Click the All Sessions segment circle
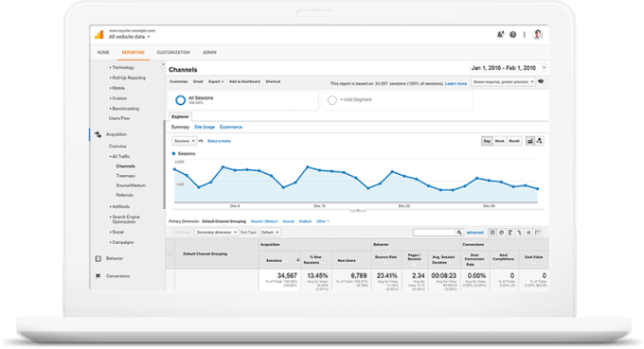 [x=180, y=100]
